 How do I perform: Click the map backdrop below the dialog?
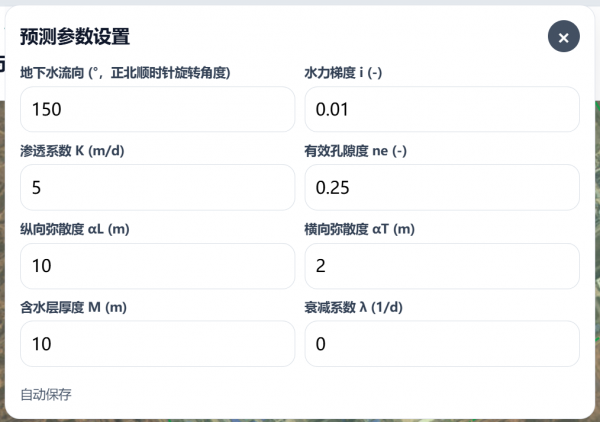[x=300, y=419]
